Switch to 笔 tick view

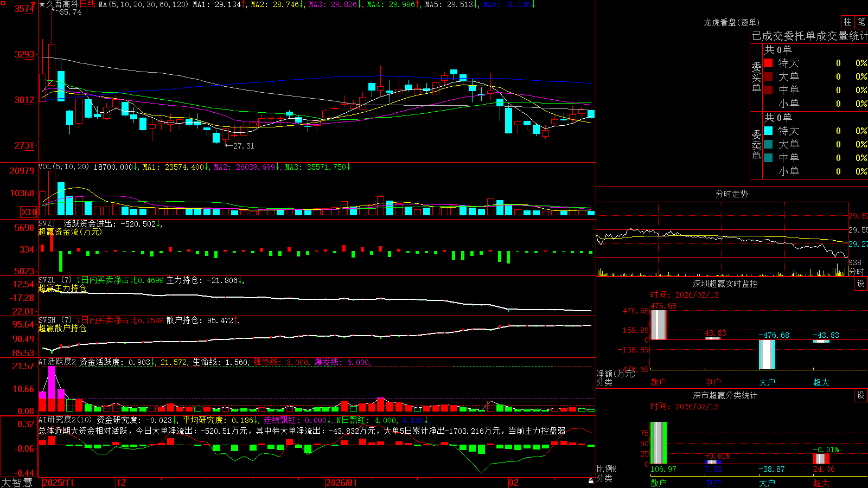(861, 22)
